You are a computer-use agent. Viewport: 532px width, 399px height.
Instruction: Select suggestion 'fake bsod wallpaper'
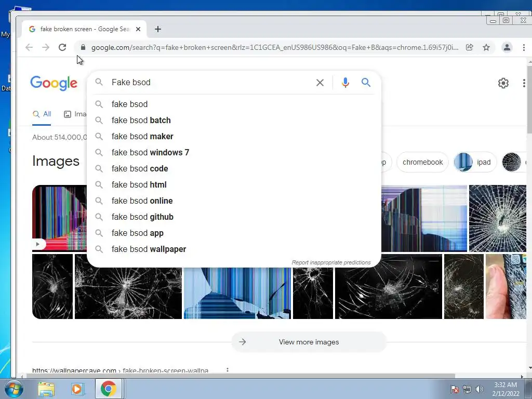click(234, 249)
